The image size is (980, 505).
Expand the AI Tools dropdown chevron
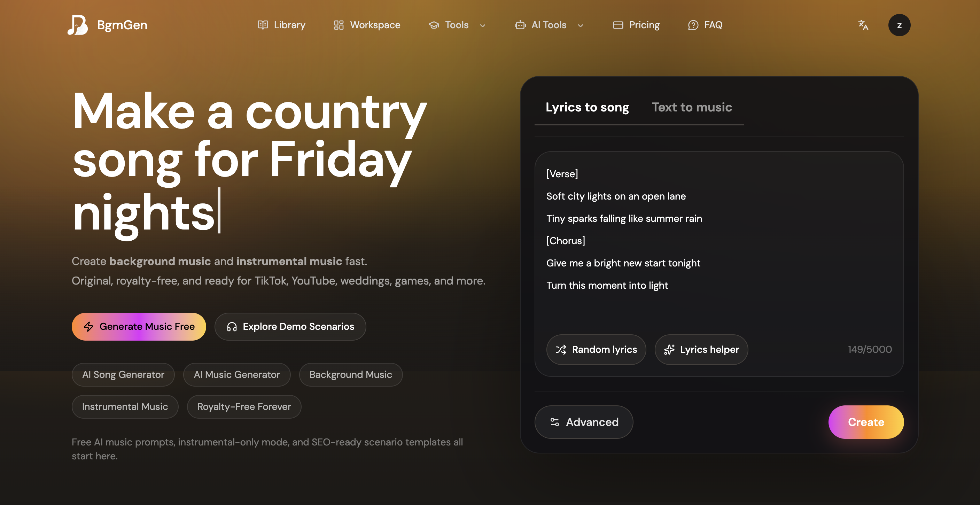580,26
